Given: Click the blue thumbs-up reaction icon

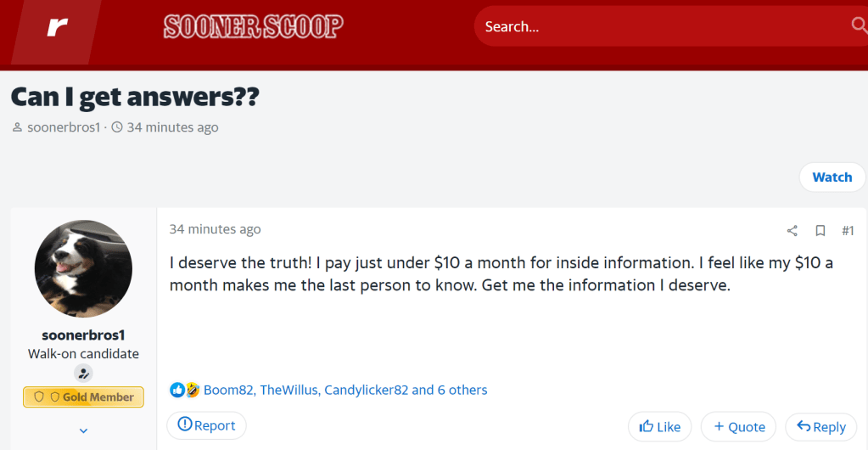Looking at the screenshot, I should 177,391.
